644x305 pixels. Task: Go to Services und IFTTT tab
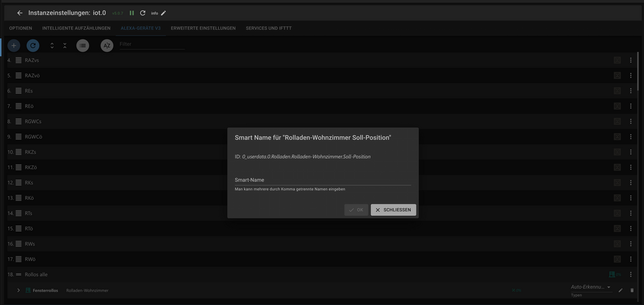pos(269,28)
